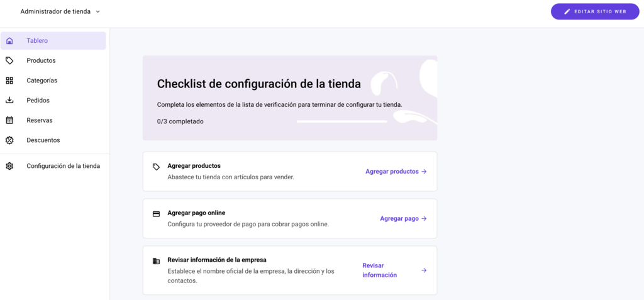Image resolution: width=644 pixels, height=300 pixels.
Task: Click building icon in Revisar información card
Action: click(x=156, y=261)
